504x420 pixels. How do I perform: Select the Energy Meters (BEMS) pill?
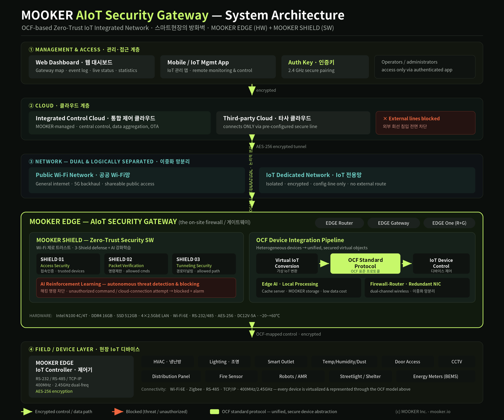[436, 376]
